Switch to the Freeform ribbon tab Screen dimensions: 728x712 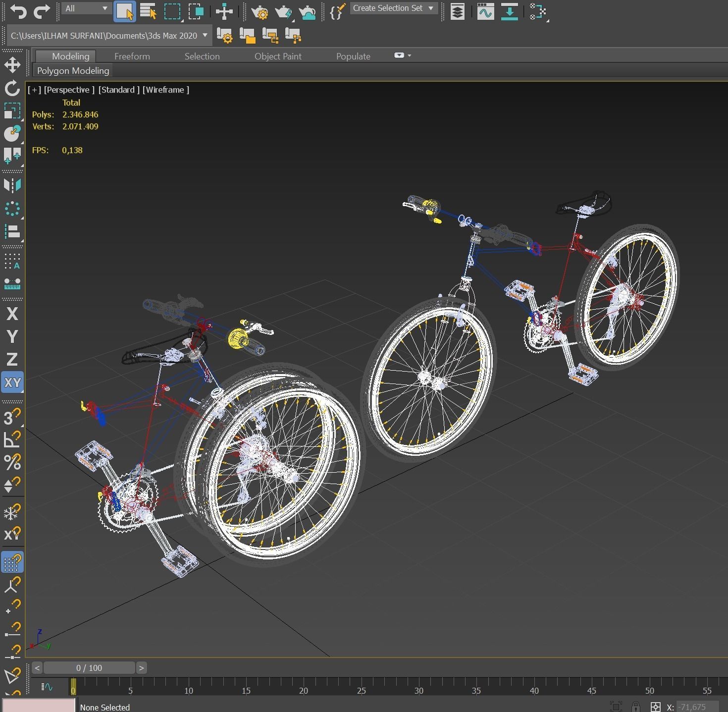[132, 56]
